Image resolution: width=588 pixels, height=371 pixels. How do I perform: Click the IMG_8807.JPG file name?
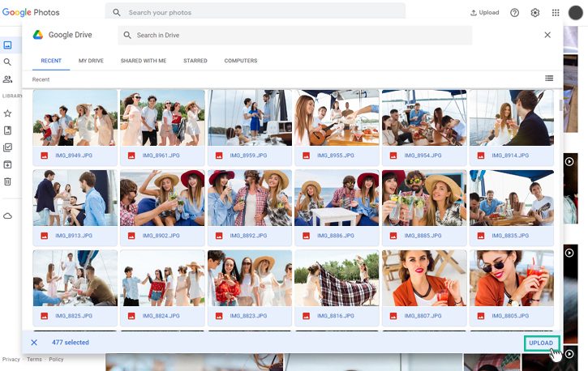[x=423, y=316]
